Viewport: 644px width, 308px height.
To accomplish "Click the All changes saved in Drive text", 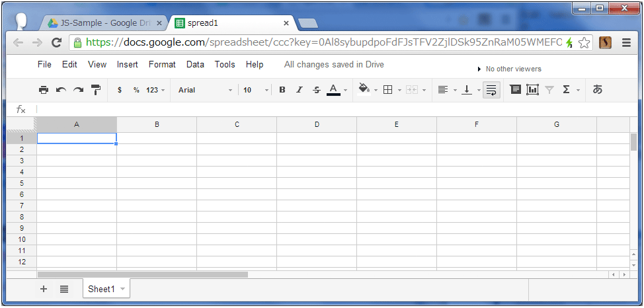I will pos(334,65).
